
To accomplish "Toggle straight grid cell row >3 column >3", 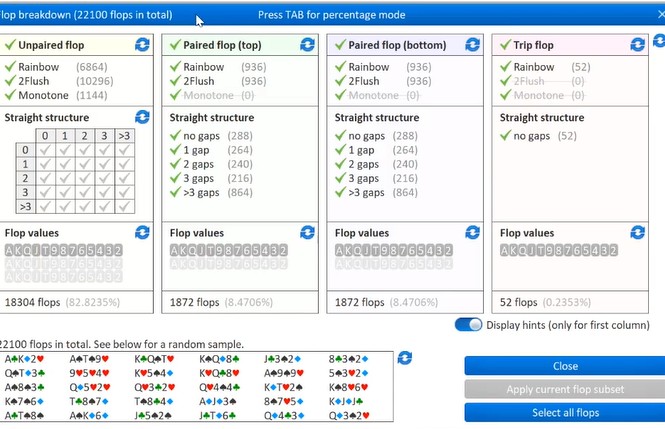I will coord(124,206).
